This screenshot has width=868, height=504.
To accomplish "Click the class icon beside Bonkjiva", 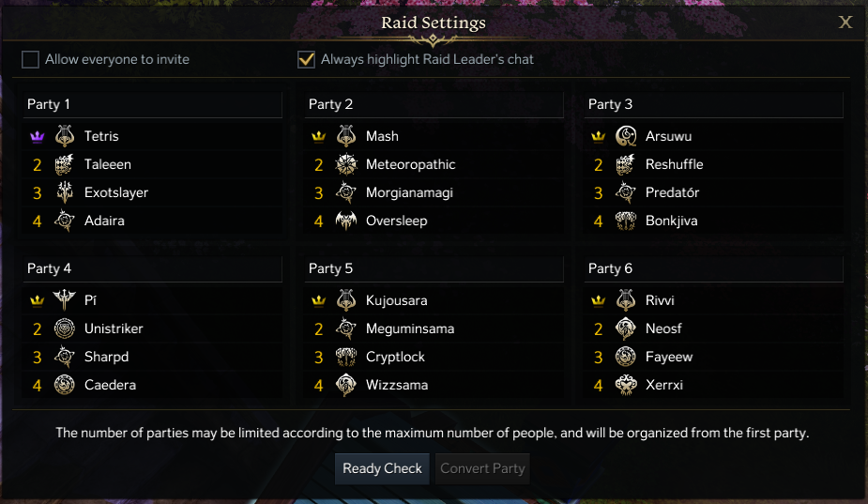I will coord(626,221).
